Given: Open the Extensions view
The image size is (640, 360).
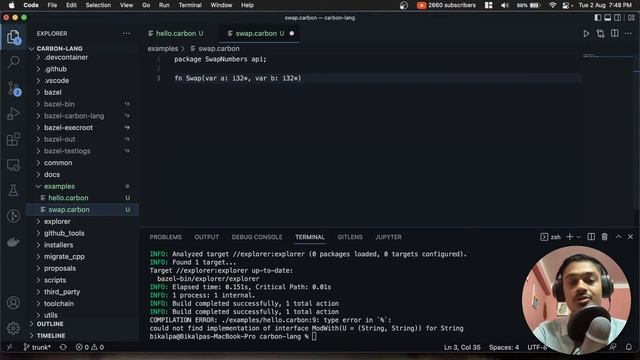Looking at the screenshot, I should click(x=13, y=139).
